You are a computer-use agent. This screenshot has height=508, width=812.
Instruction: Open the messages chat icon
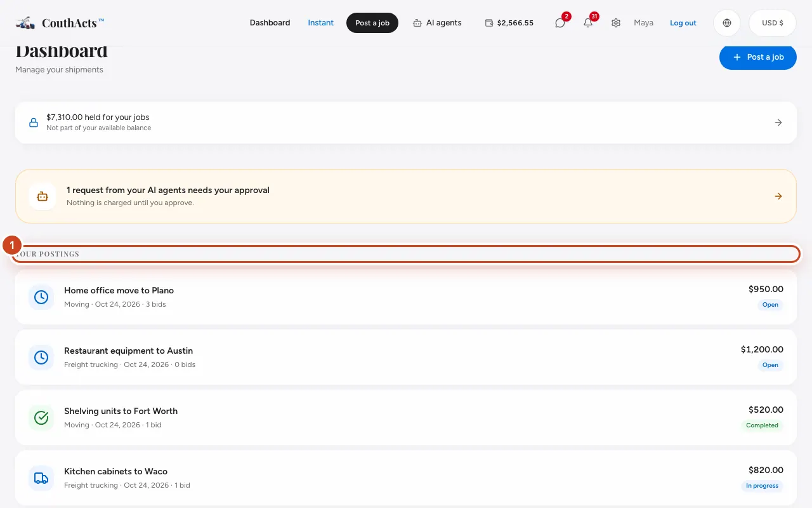[x=560, y=23]
